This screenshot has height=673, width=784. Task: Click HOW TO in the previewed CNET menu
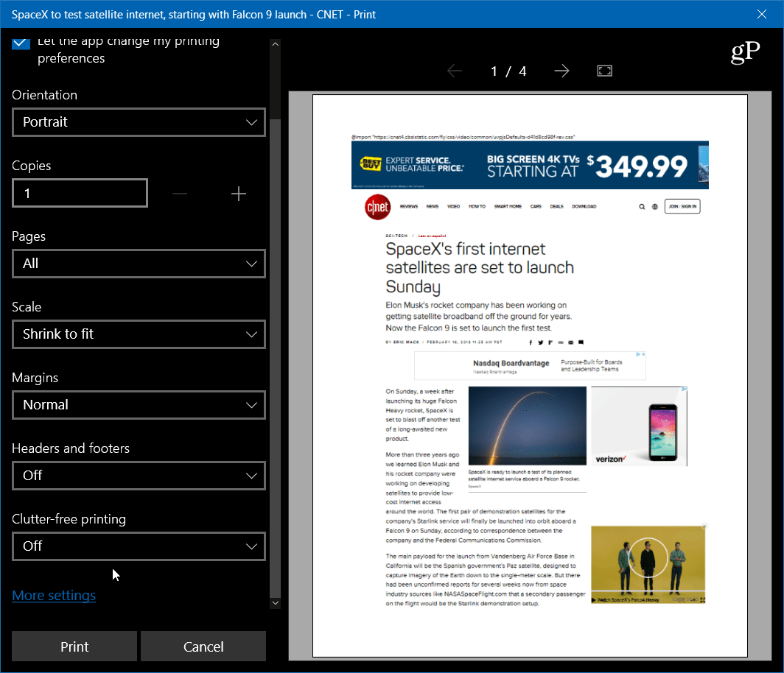coord(477,206)
